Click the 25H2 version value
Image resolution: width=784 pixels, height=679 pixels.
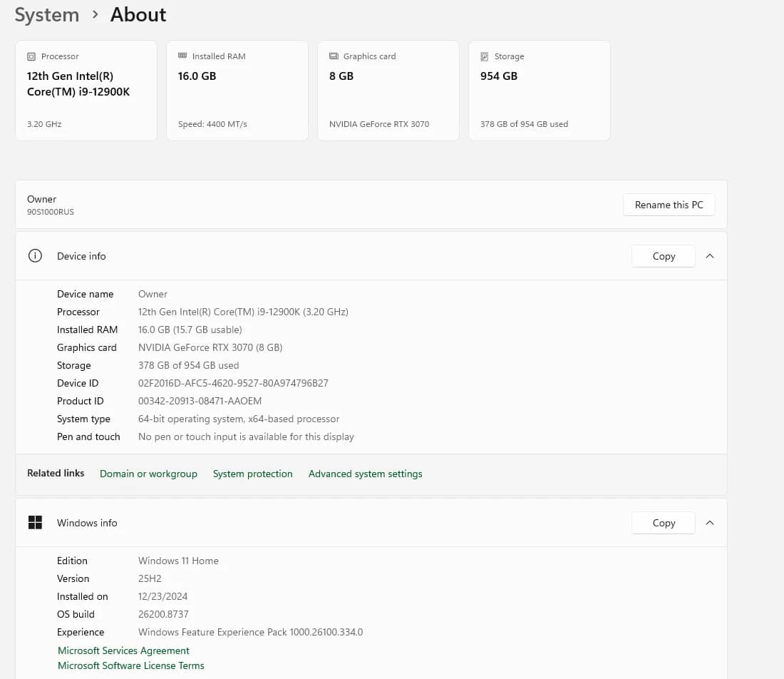150,579
